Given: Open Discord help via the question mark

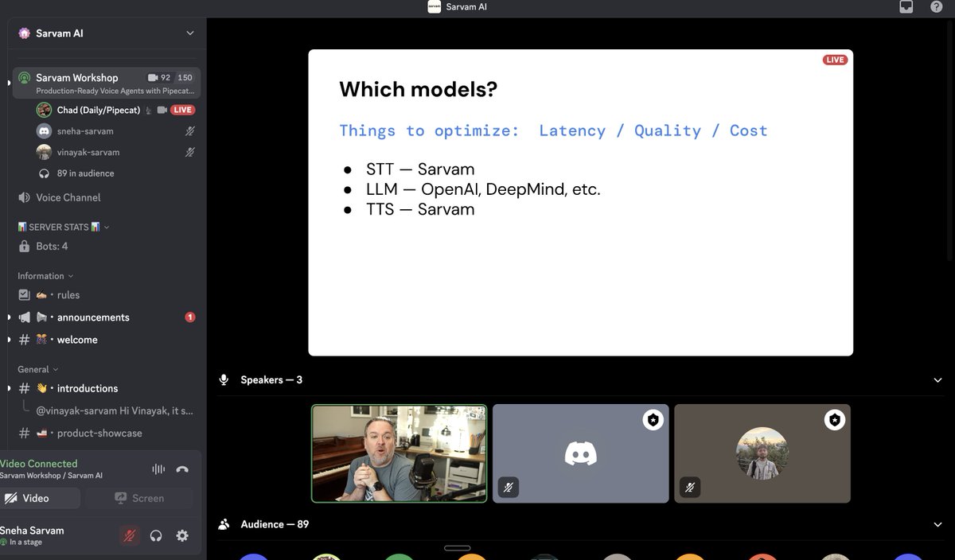Looking at the screenshot, I should (x=937, y=6).
